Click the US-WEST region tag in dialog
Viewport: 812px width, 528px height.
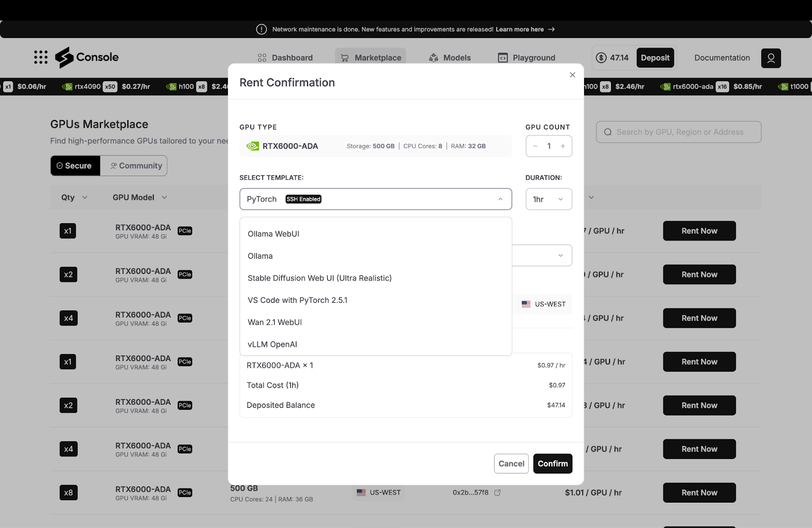(543, 304)
